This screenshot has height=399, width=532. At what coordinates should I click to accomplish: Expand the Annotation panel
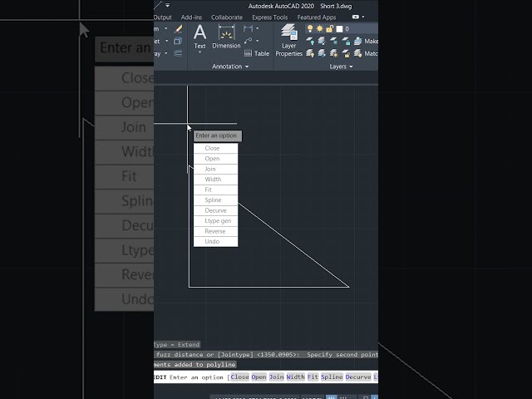click(230, 66)
